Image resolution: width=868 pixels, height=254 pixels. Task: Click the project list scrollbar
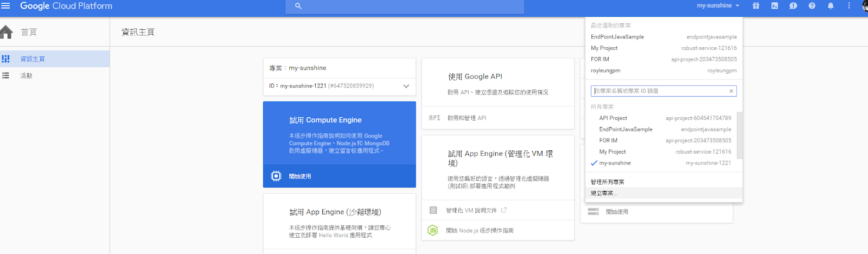click(x=739, y=136)
